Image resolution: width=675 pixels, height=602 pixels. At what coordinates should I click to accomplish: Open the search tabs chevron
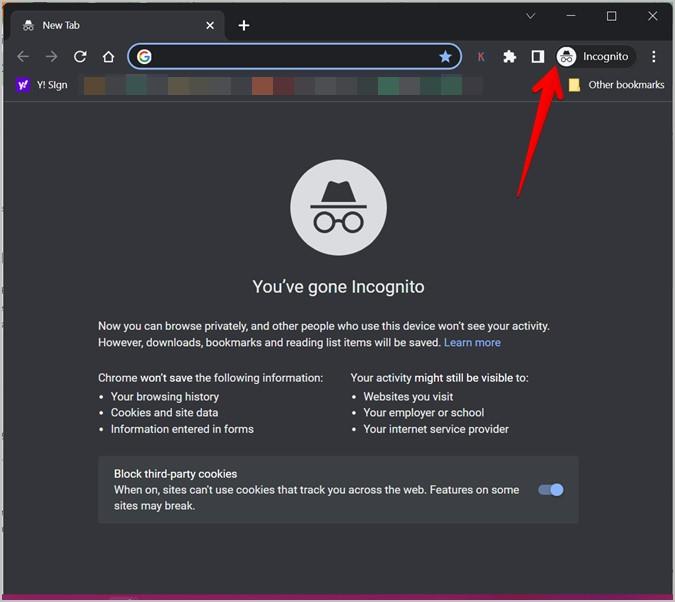[531, 16]
